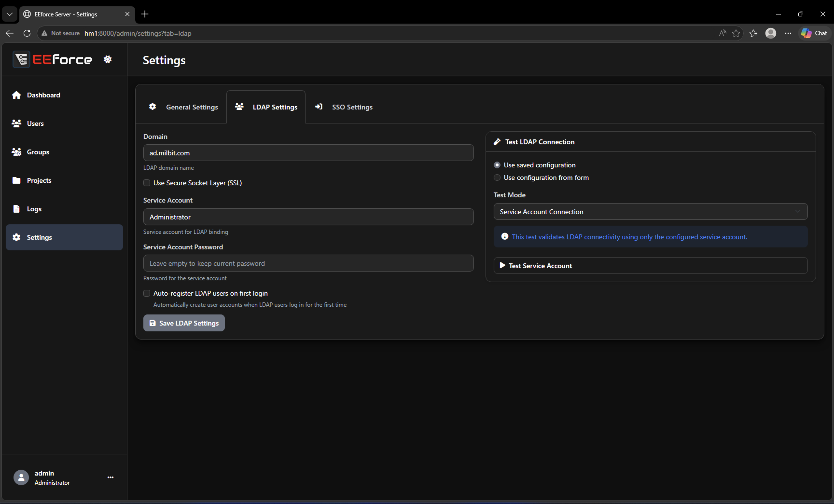Click the sign-in arrow icon on SSO tab
The height and width of the screenshot is (504, 834).
point(319,107)
